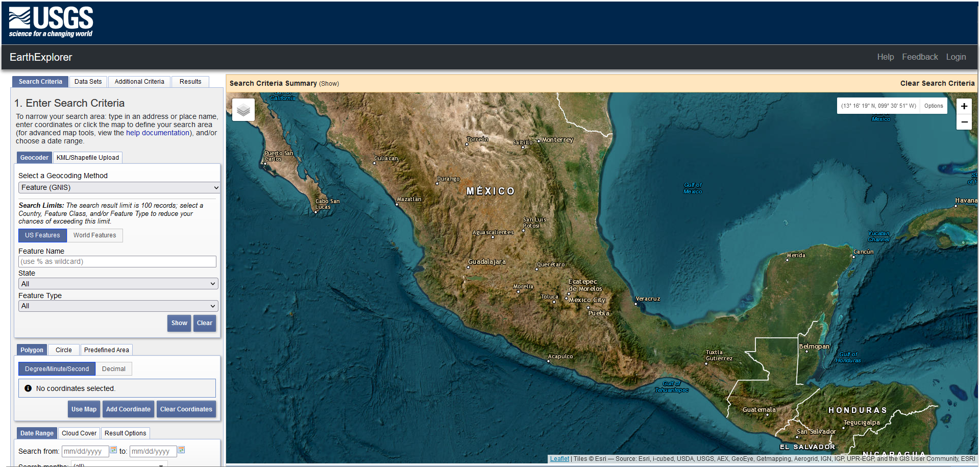The height and width of the screenshot is (467, 980).
Task: Click the Use Map button
Action: [84, 409]
